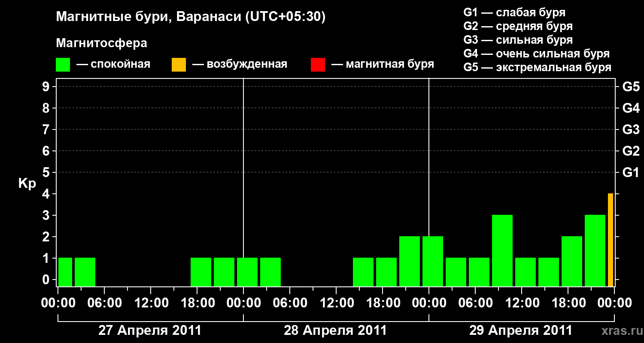Click 'G5 — экстремальная буря' legend text
The image size is (644, 343).
[538, 67]
